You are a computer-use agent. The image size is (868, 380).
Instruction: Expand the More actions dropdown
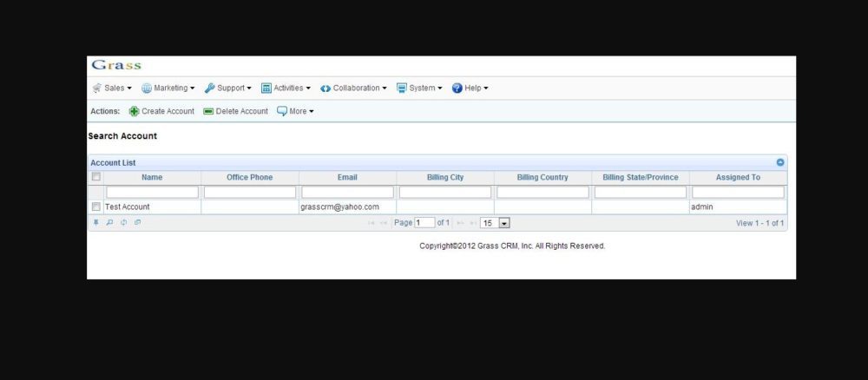point(295,111)
